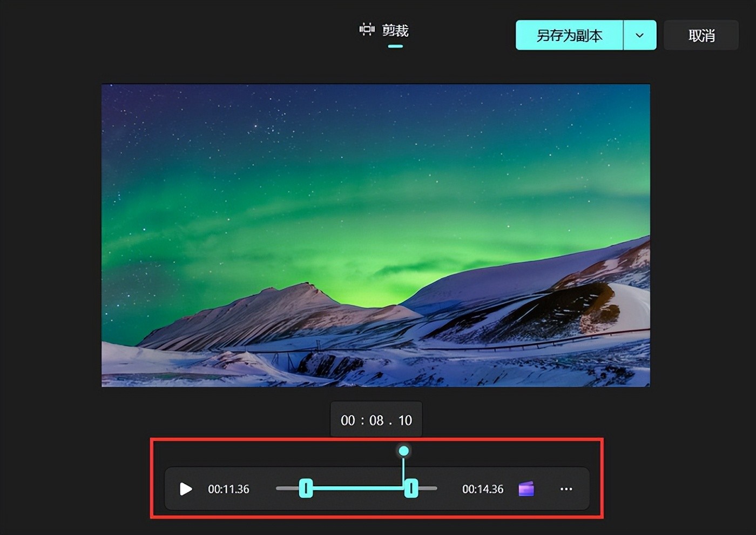Click the left trim start handle
Image resolution: width=756 pixels, height=535 pixels.
pyautogui.click(x=306, y=489)
